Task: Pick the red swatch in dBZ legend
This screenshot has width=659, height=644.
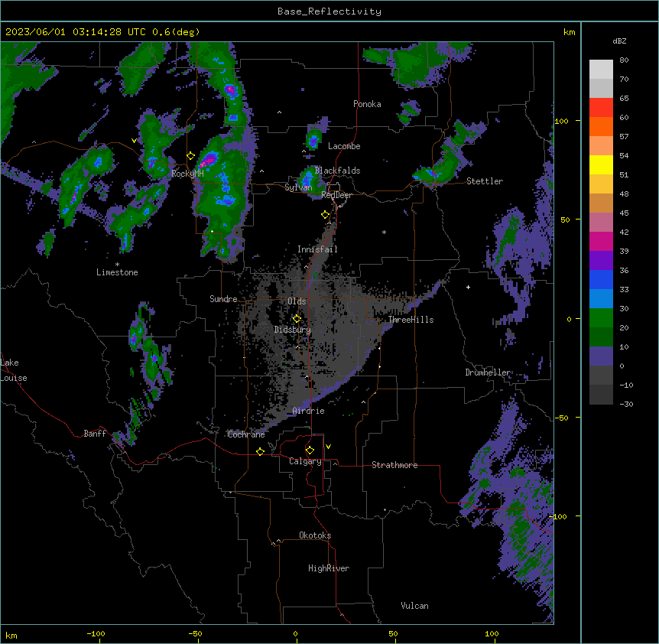Action: pyautogui.click(x=601, y=108)
